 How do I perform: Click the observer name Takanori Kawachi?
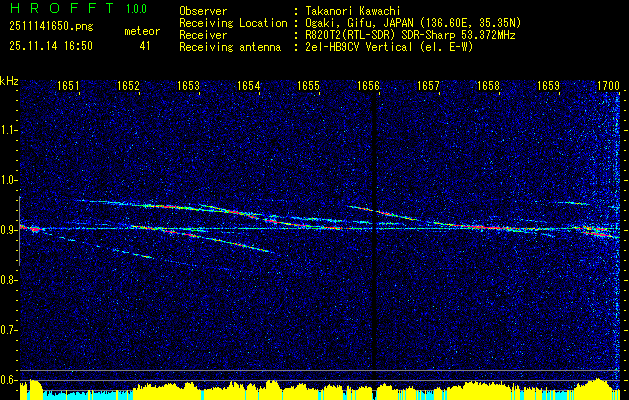tap(353, 11)
